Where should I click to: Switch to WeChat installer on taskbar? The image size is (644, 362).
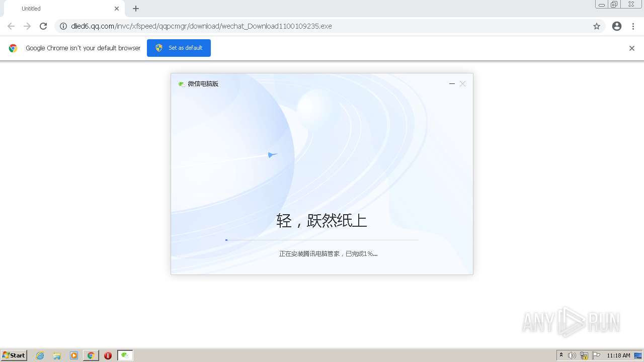pos(125,355)
